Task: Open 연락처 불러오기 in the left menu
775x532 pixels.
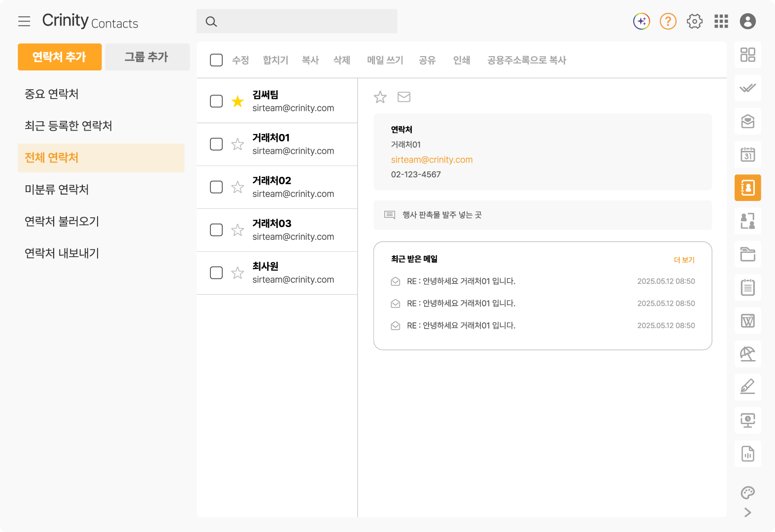Action: (62, 221)
